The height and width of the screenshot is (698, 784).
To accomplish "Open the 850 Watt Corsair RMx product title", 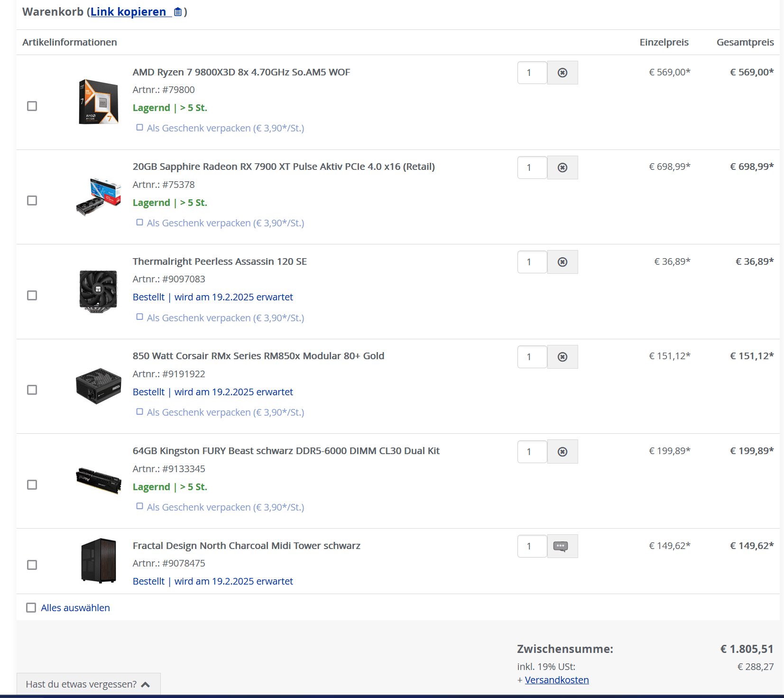I will 258,356.
